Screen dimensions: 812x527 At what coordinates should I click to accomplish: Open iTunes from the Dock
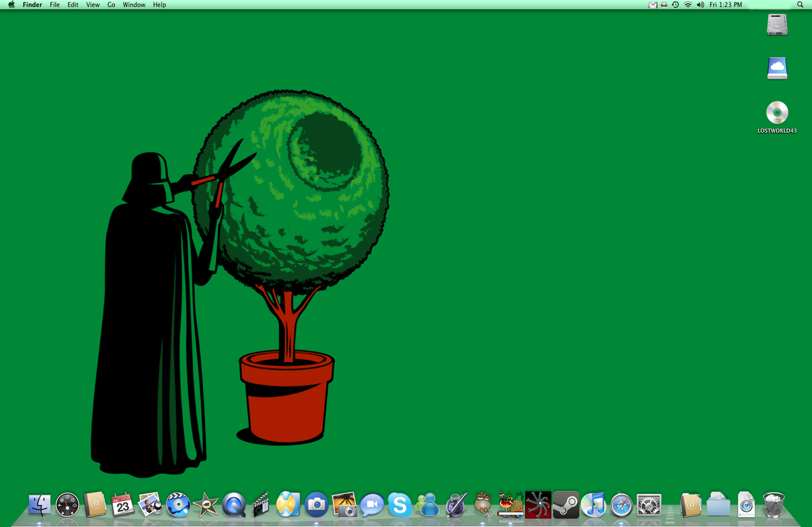[594, 505]
